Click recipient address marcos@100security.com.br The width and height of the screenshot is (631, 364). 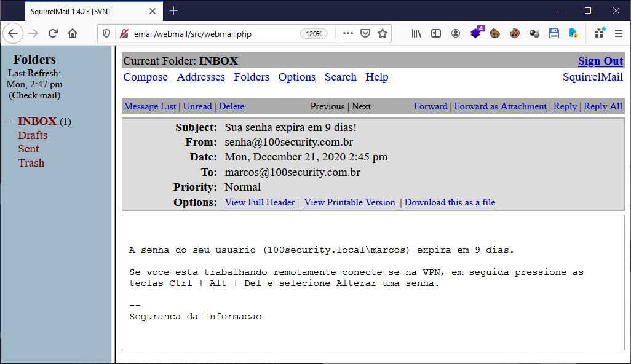(x=292, y=172)
